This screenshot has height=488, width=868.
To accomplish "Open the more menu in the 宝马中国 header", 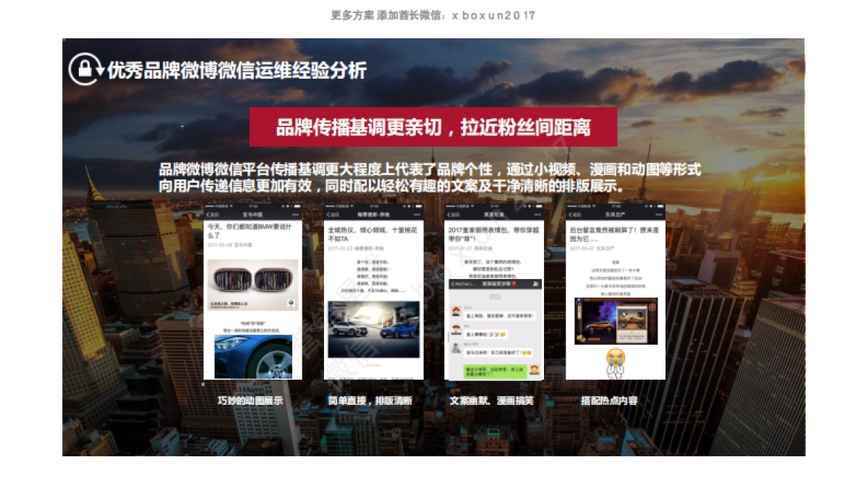I will click(x=296, y=215).
